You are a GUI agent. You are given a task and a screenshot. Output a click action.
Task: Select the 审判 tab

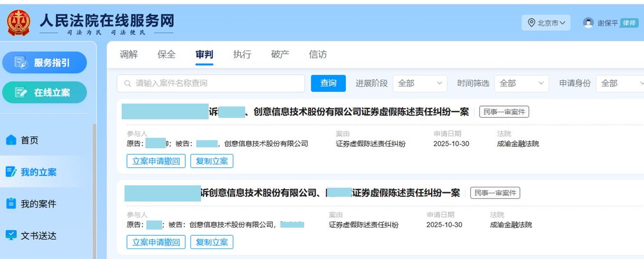coord(204,54)
